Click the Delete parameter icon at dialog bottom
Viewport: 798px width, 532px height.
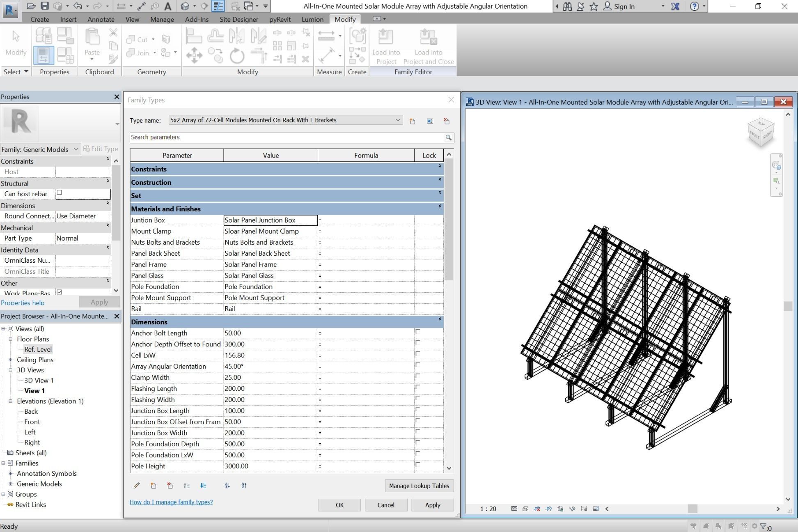click(x=170, y=486)
